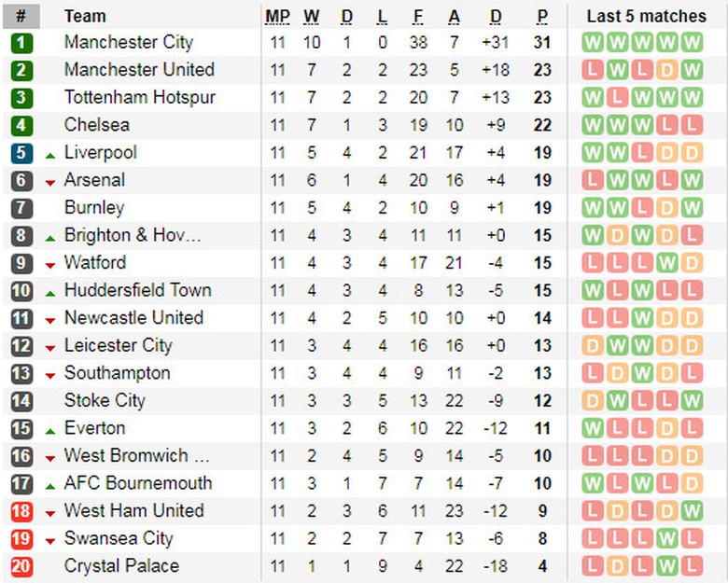This screenshot has width=728, height=583.
Task: Click Stoke City's first orange D result
Action: (592, 401)
